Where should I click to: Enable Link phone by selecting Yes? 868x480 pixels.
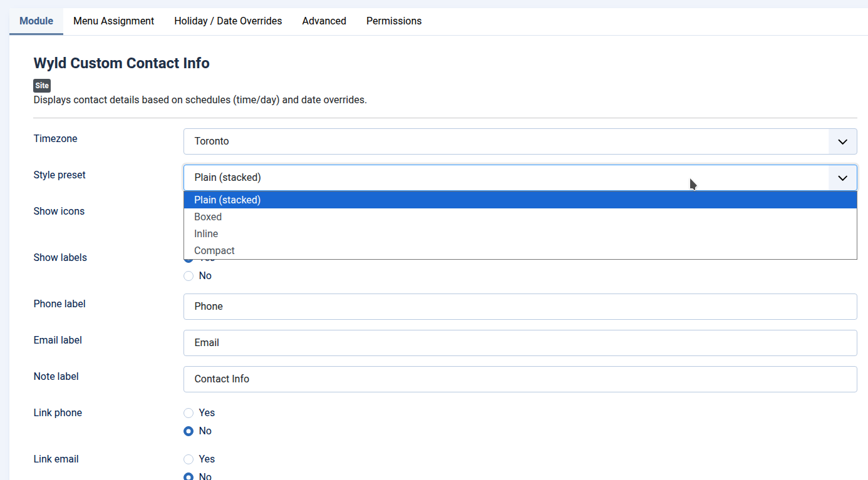coord(189,412)
